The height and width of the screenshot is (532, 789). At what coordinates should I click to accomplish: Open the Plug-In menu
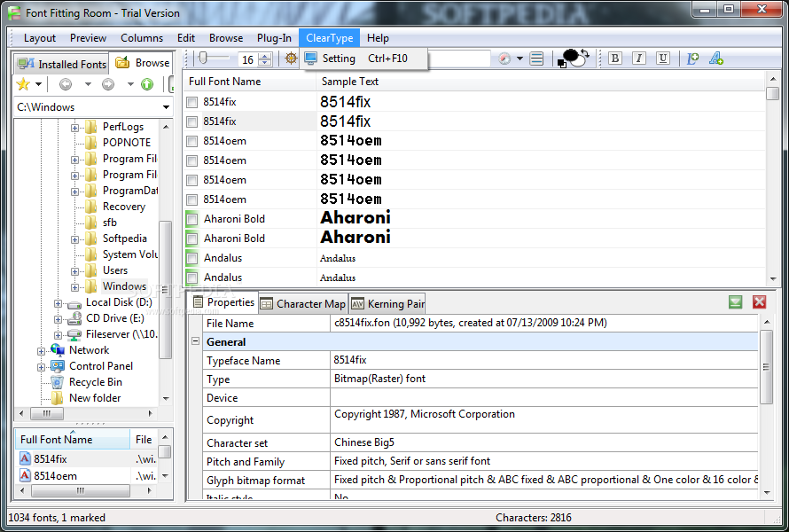[x=274, y=38]
